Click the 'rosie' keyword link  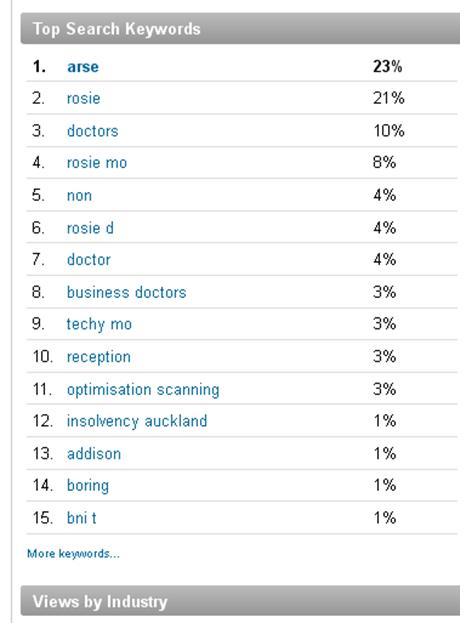(84, 98)
